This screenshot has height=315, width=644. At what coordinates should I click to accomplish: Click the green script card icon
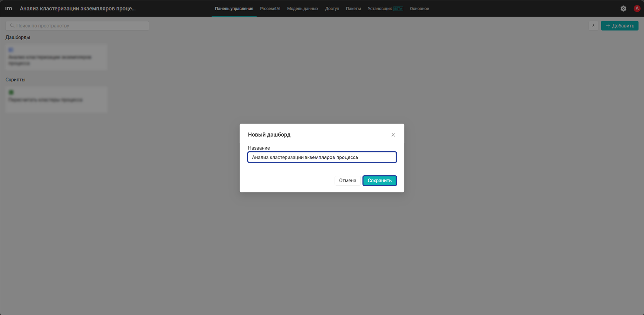coord(11,92)
